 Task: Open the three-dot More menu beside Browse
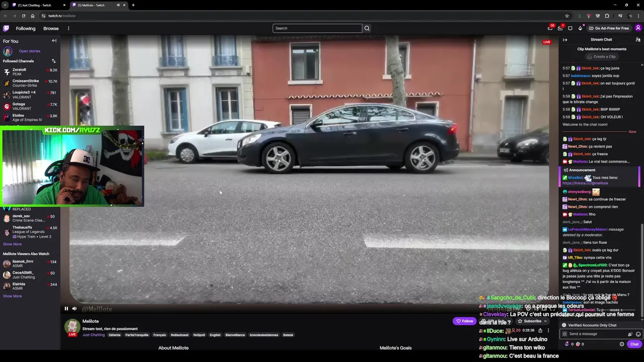coord(68,28)
